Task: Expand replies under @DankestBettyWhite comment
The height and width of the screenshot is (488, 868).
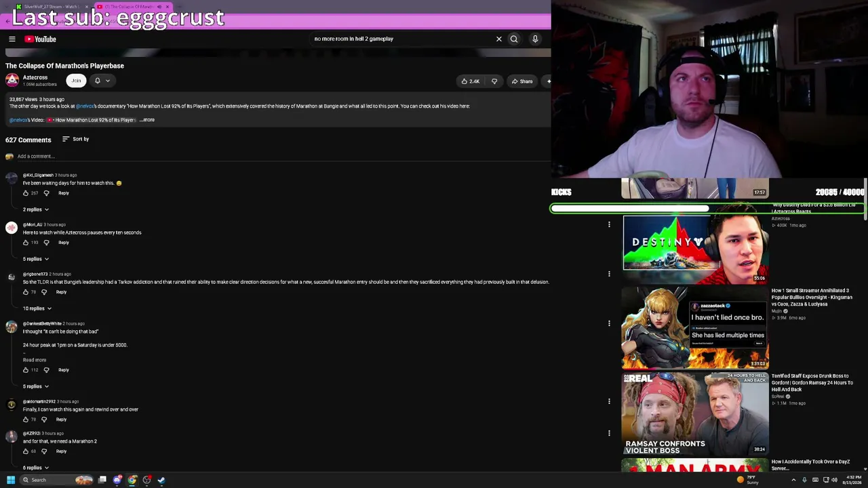Action: click(x=36, y=386)
